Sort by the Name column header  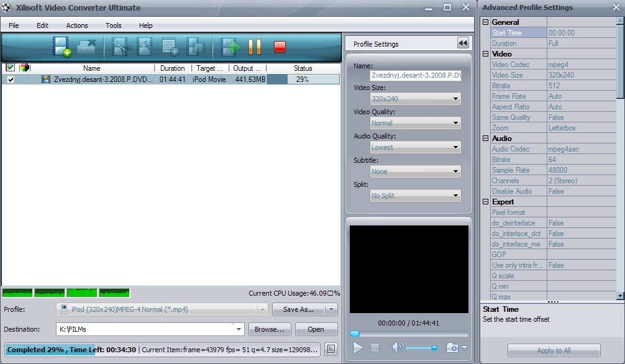[x=92, y=68]
